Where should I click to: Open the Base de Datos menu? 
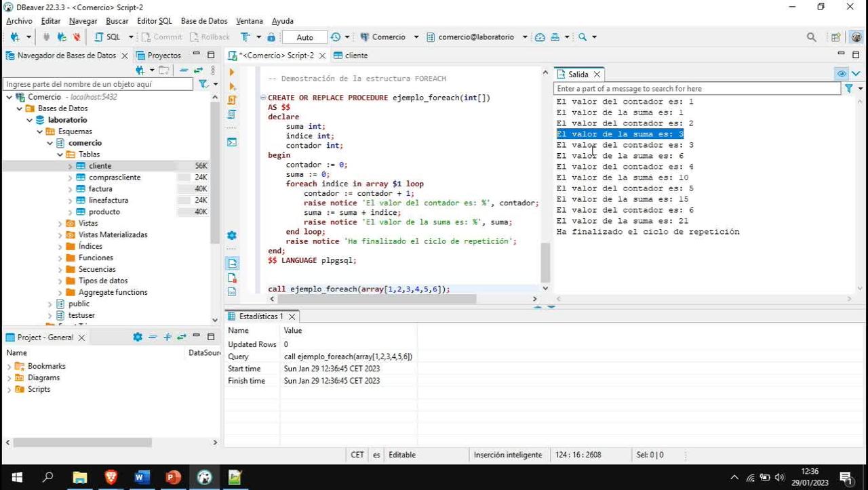click(x=203, y=21)
